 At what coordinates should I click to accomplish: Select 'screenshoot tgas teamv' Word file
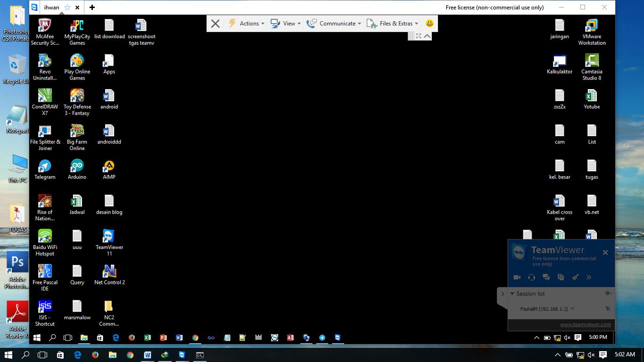click(x=141, y=32)
